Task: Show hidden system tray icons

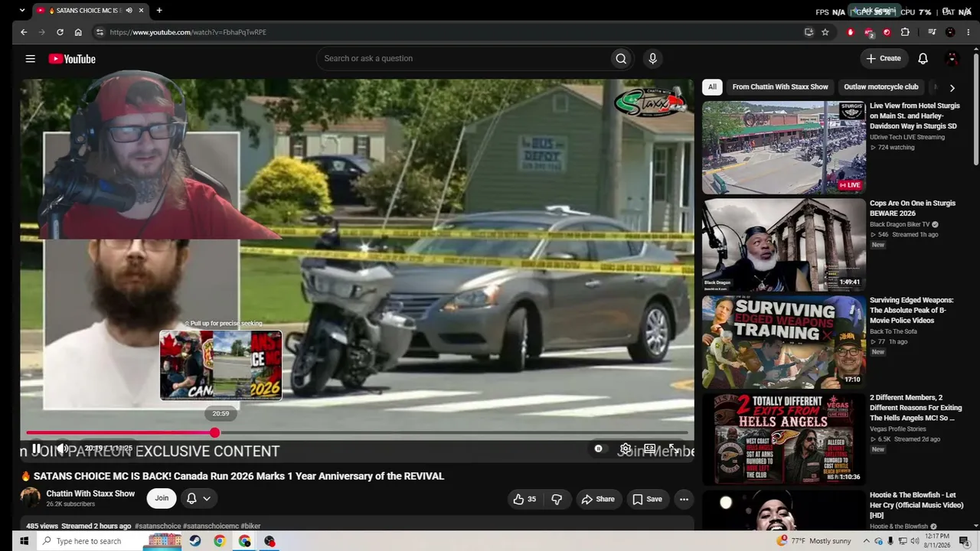Action: tap(867, 541)
